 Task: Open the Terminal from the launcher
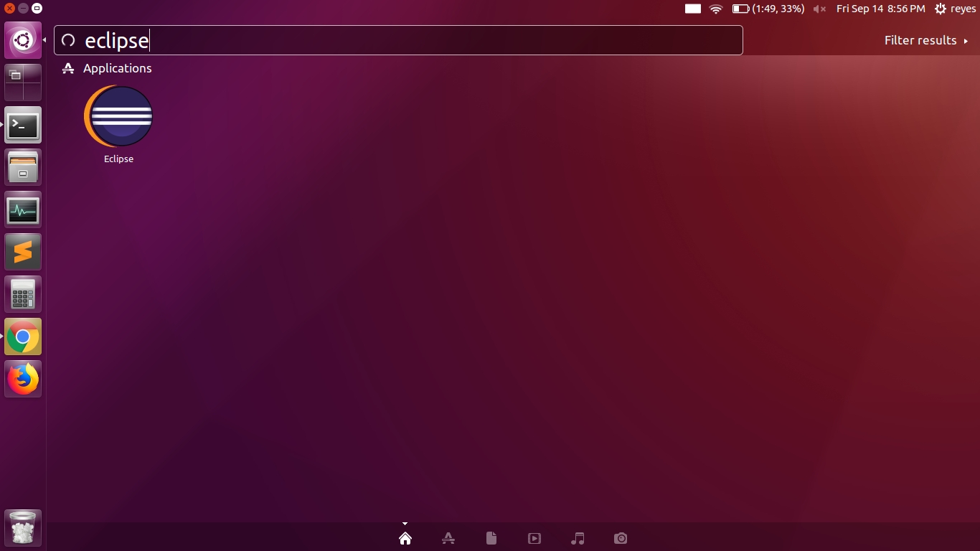(x=23, y=126)
